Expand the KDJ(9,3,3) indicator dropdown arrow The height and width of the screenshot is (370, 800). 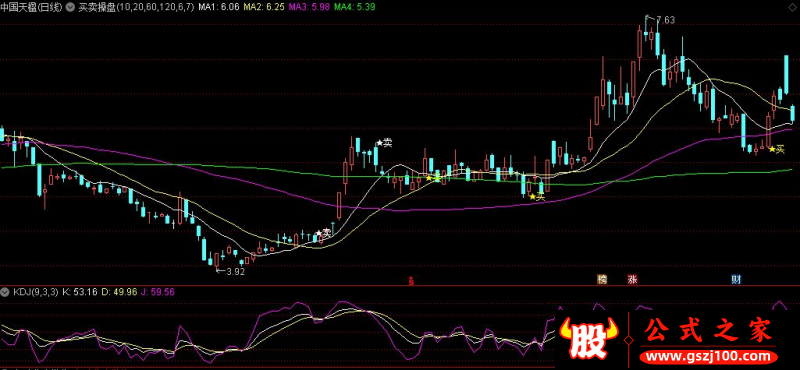click(6, 292)
